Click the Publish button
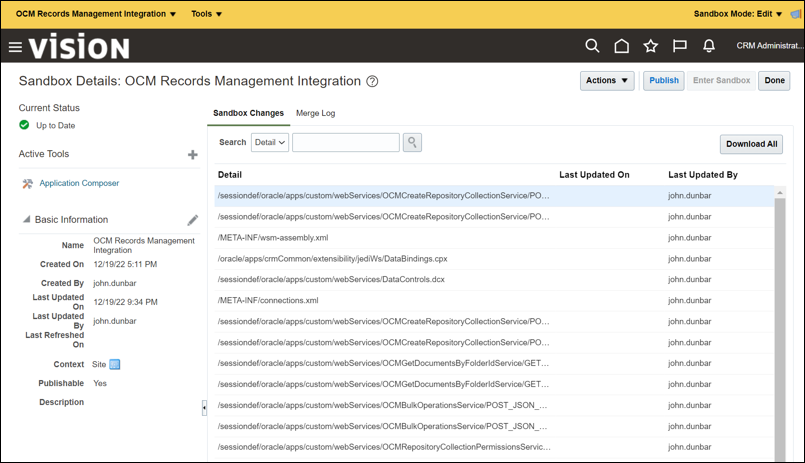The image size is (805, 463). tap(664, 81)
